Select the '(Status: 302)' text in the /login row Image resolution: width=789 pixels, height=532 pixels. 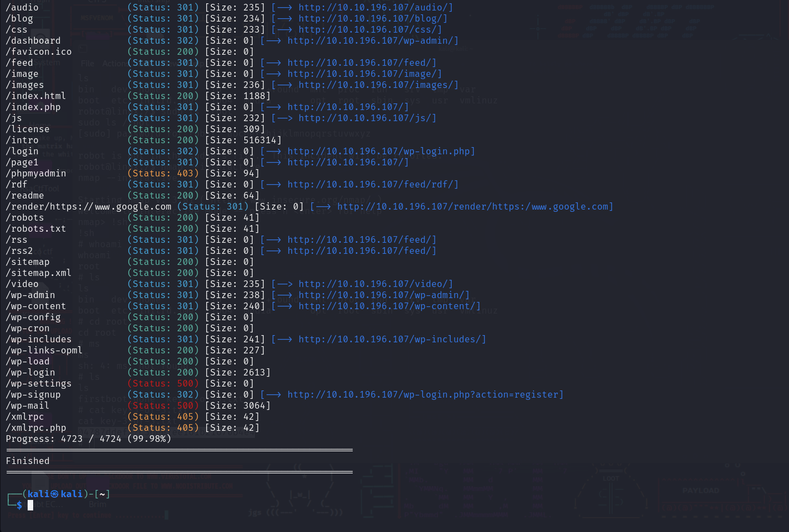click(x=163, y=151)
